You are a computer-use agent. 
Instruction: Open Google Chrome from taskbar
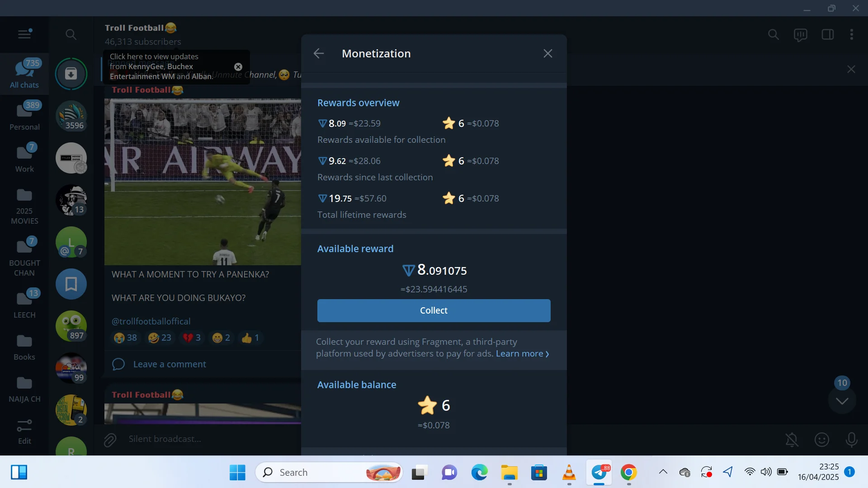pyautogui.click(x=629, y=473)
